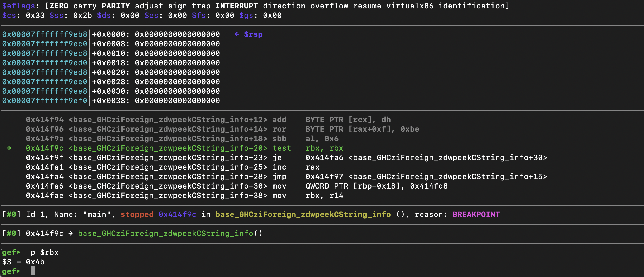Click the arrow in the backtrace line

point(70,234)
